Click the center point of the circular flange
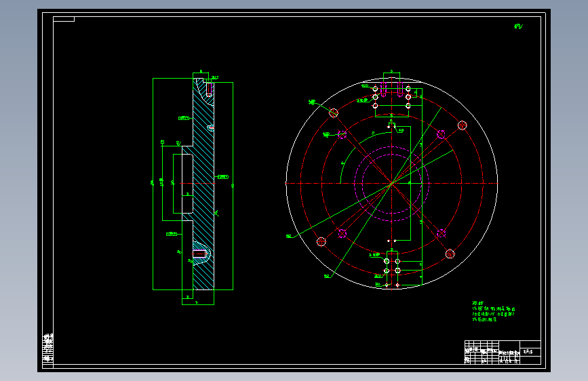Image resolution: width=588 pixels, height=381 pixels. [391, 183]
